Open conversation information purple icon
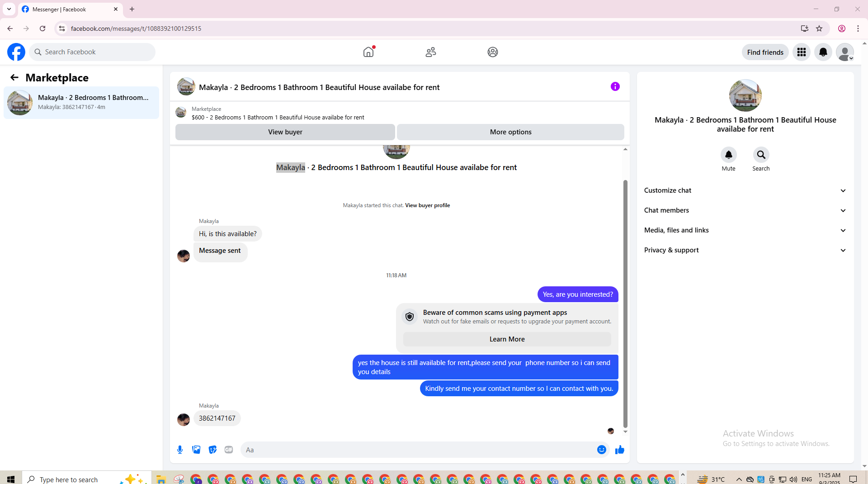 click(x=615, y=86)
